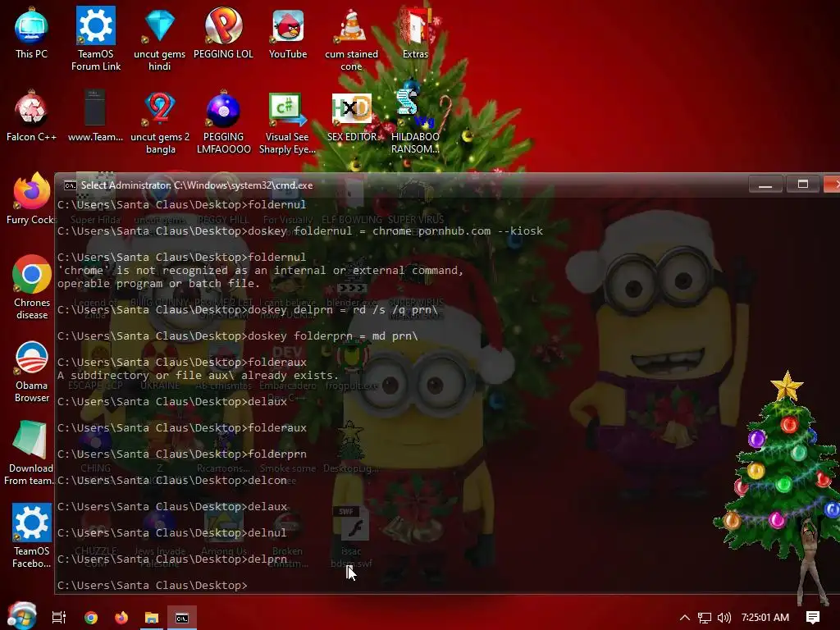The image size is (840, 630).
Task: Open the YouTube Angry Birds icon
Action: click(x=288, y=33)
